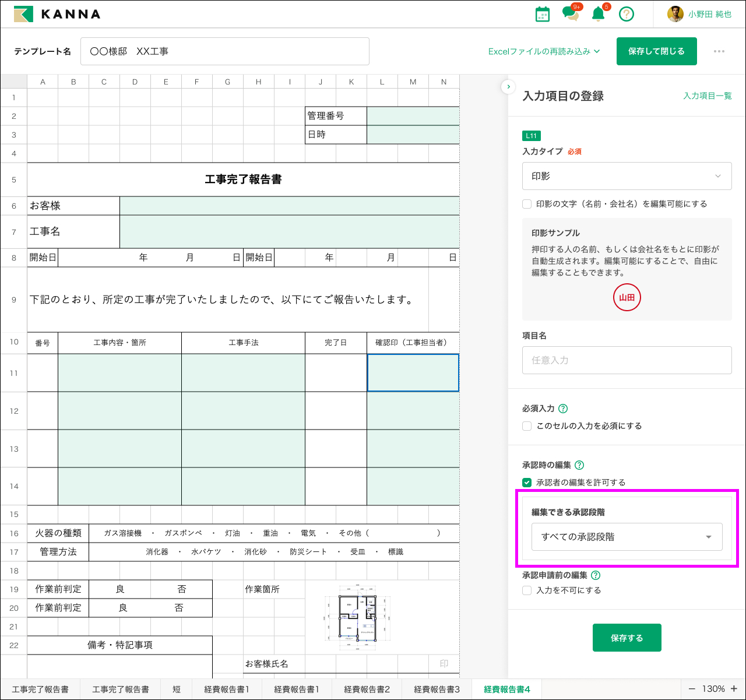Click the 保存して閉じる button

656,51
